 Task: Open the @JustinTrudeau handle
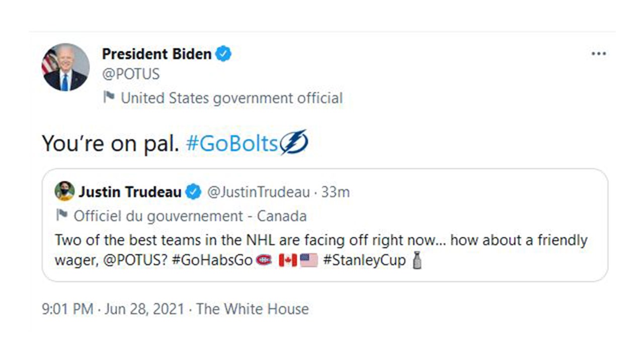259,192
